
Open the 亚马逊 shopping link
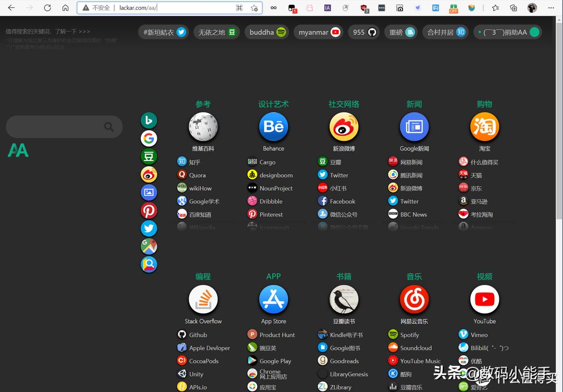tap(473, 201)
